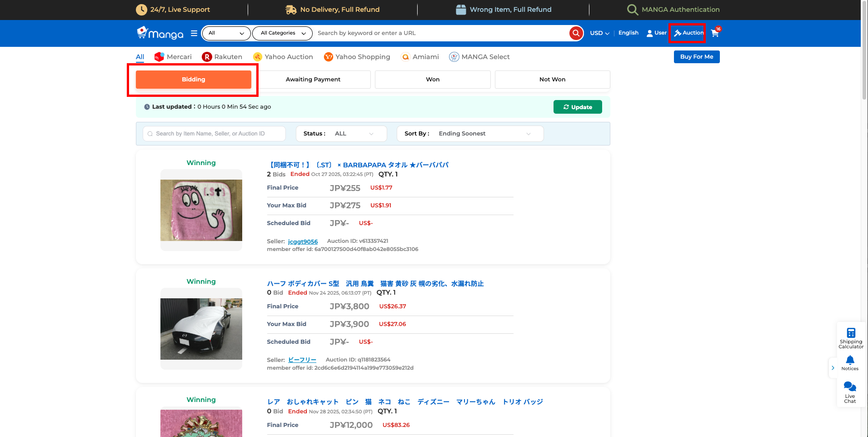Expand the USD currency dropdown
The image size is (868, 437).
tap(599, 33)
